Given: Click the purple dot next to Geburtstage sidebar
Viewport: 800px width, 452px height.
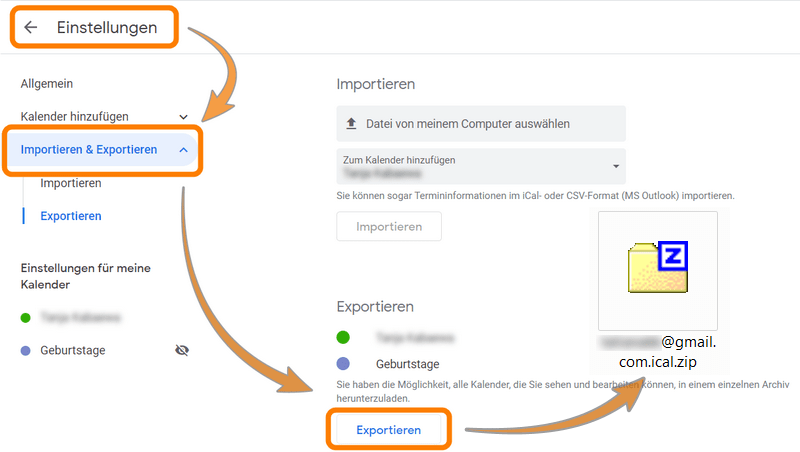Looking at the screenshot, I should (x=26, y=350).
